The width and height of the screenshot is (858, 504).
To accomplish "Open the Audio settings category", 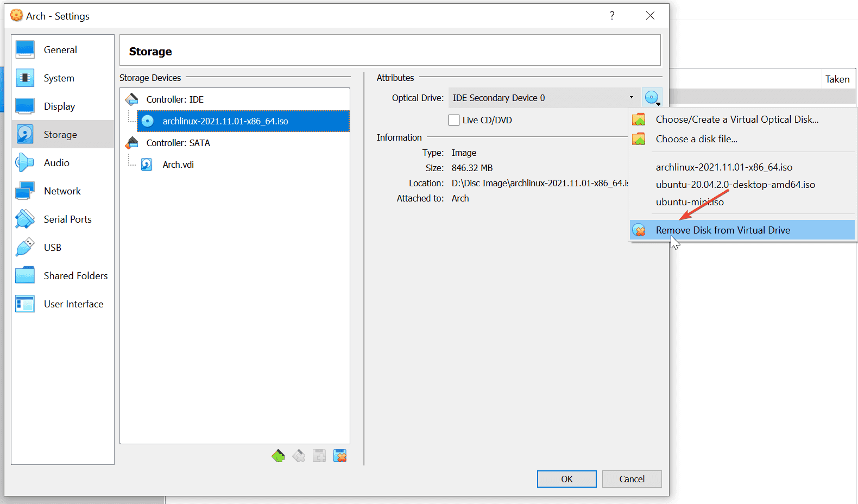I will pyautogui.click(x=63, y=162).
